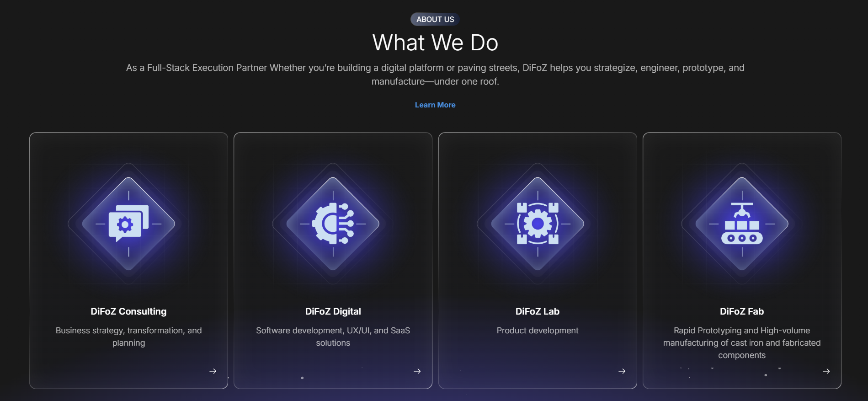Click the ABOUT US badge
Viewport: 868px width, 401px height.
(435, 19)
